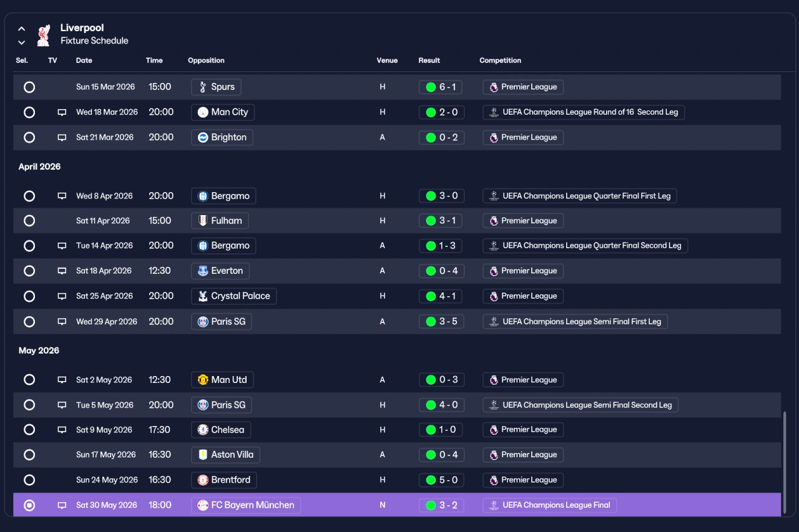This screenshot has height=532, width=799.
Task: View the 1 - 3 result at Bergamo
Action: (x=441, y=246)
